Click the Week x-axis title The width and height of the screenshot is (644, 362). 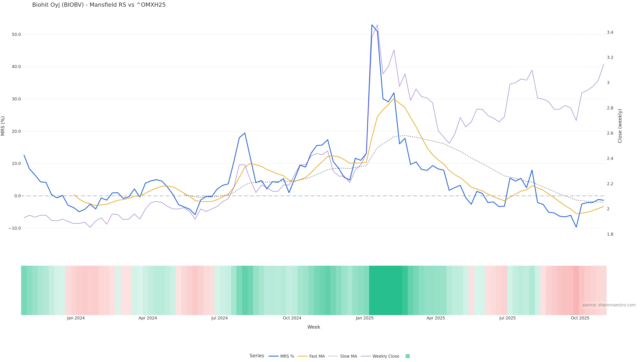314,327
